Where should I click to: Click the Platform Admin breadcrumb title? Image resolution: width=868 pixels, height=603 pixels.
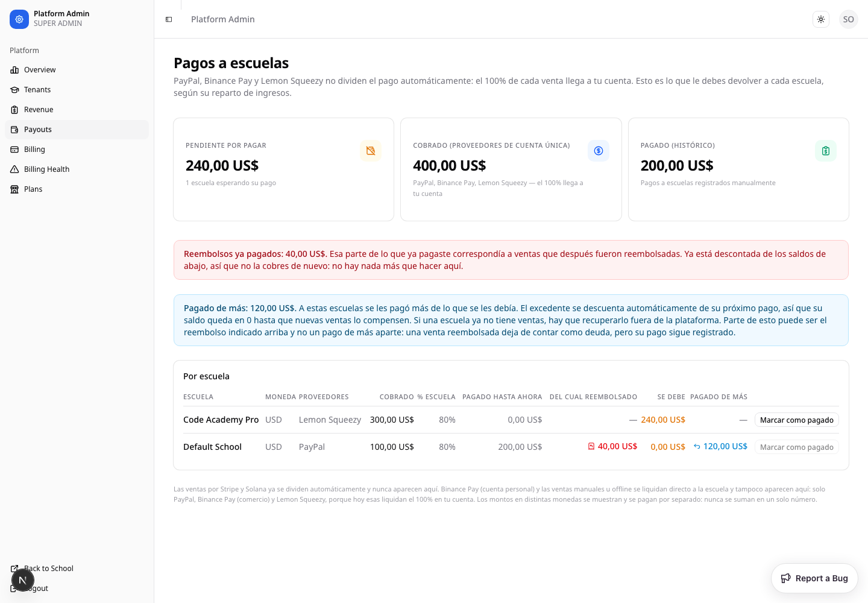point(223,19)
